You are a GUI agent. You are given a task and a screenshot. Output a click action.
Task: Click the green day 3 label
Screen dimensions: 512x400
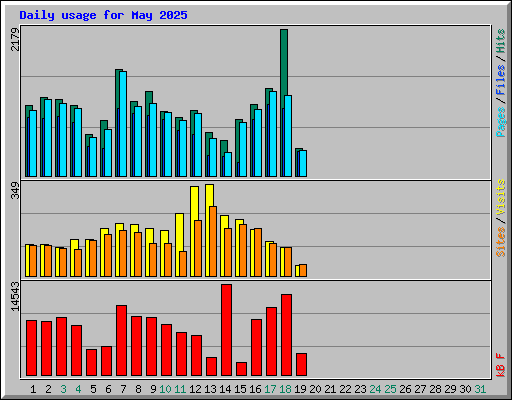tap(63, 389)
